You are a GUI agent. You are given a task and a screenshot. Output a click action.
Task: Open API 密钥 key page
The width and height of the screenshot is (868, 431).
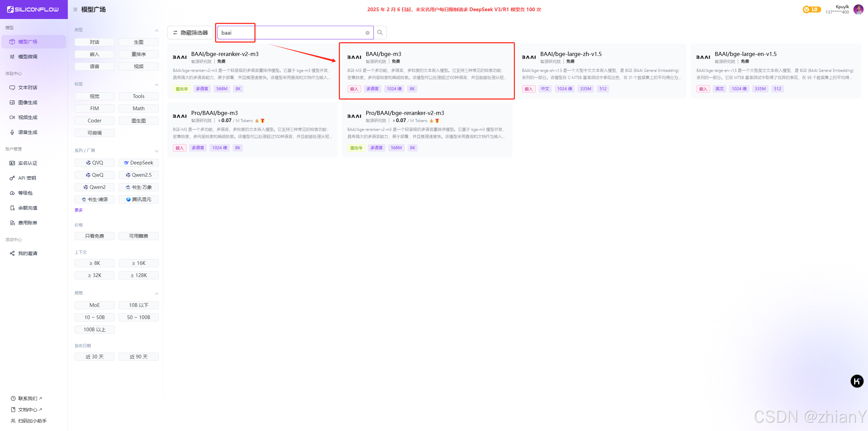tap(27, 178)
